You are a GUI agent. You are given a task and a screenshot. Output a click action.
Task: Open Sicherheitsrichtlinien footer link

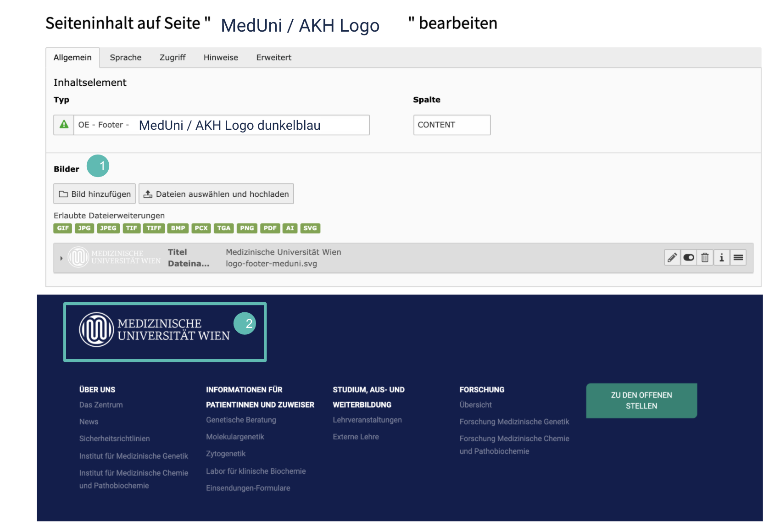pyautogui.click(x=114, y=439)
